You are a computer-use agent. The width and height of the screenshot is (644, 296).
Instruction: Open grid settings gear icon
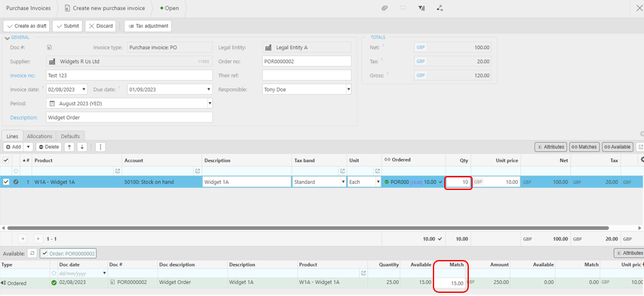641,160
